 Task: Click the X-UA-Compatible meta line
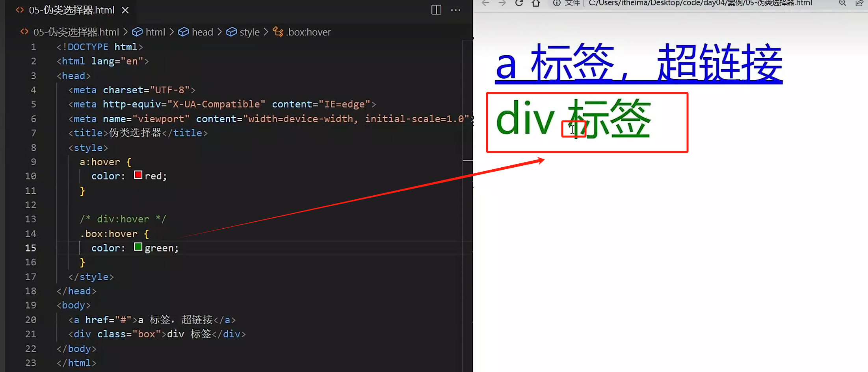coord(222,104)
